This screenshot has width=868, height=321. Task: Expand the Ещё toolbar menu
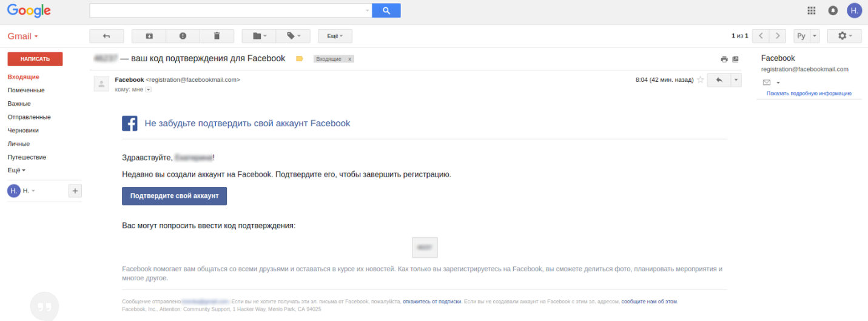(x=335, y=36)
